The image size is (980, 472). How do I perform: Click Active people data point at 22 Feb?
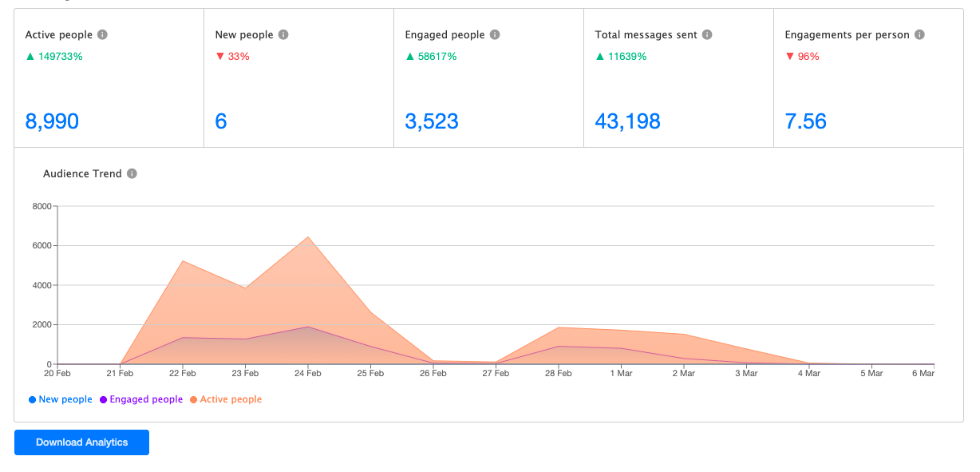click(183, 261)
